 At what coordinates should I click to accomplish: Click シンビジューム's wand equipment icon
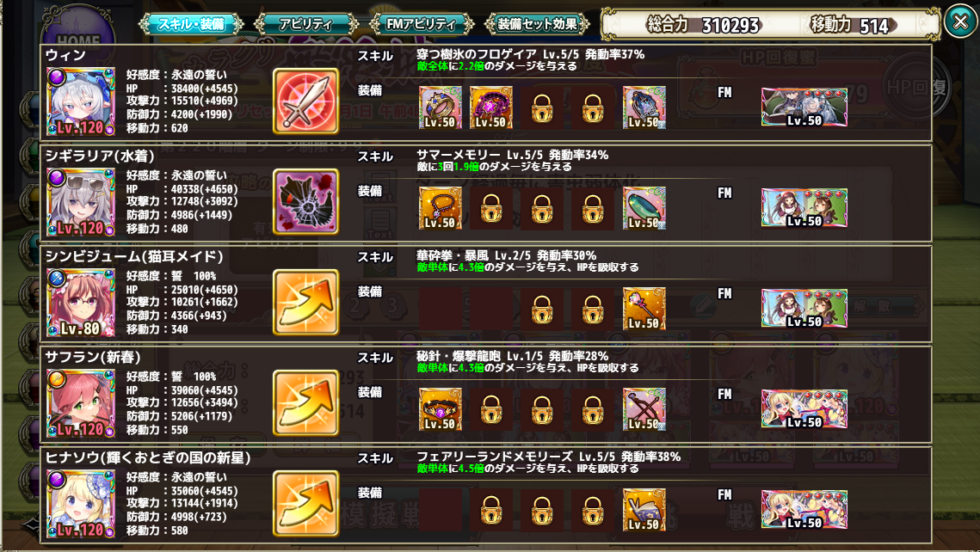pos(644,309)
